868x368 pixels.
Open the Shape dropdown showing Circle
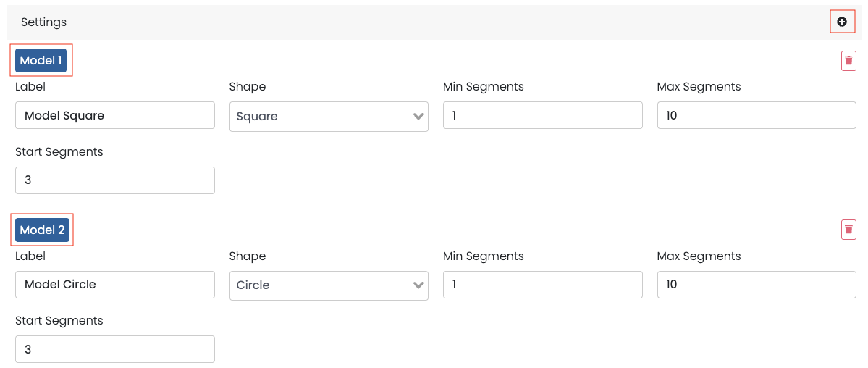point(329,285)
